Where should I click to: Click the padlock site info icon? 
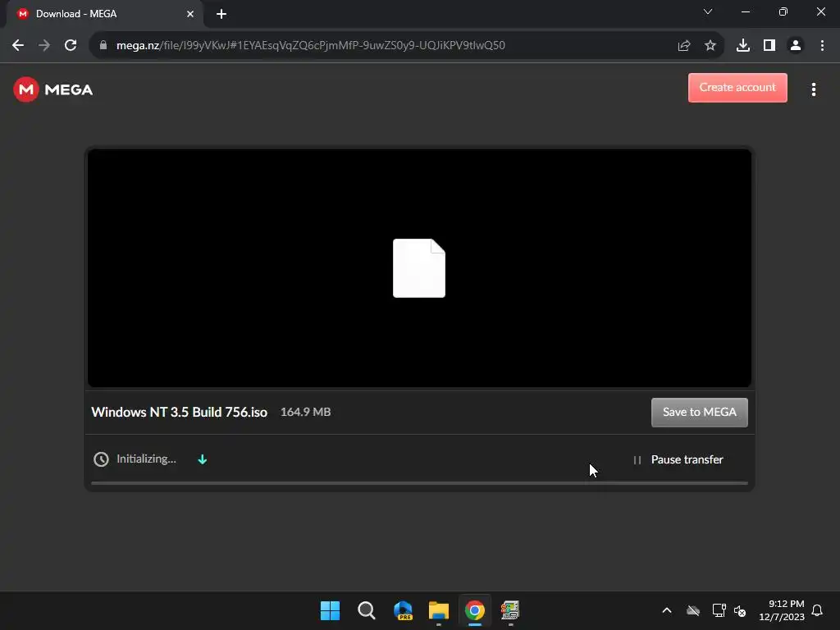click(103, 45)
